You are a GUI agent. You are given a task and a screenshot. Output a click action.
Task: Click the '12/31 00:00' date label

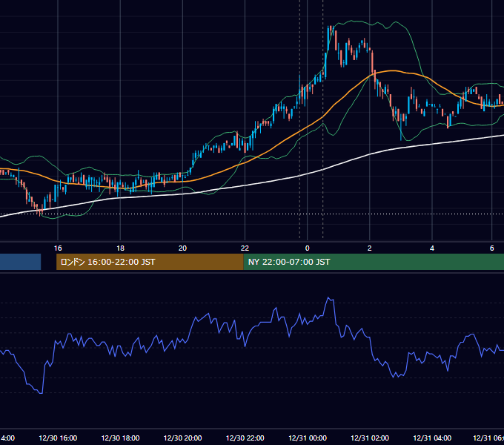click(308, 438)
